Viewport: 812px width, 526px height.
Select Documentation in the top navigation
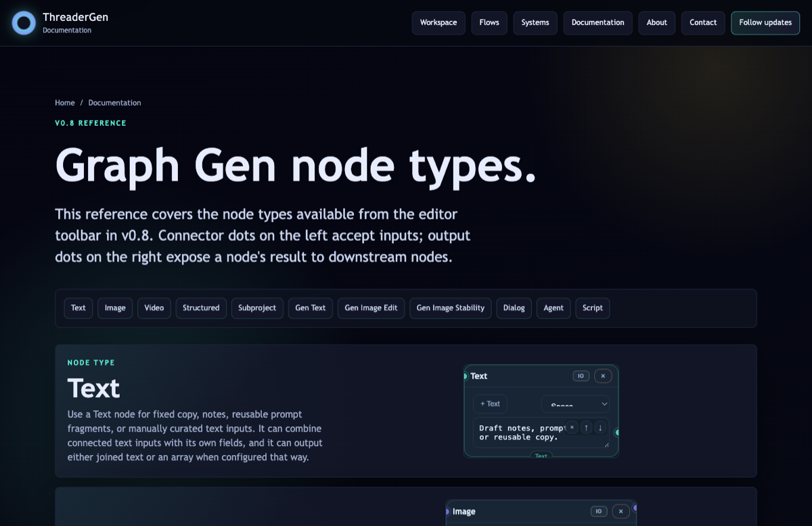(x=598, y=22)
